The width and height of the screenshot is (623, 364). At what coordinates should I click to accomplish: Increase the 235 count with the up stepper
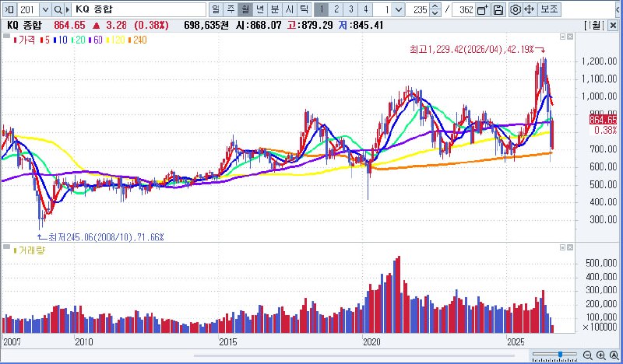coord(435,7)
